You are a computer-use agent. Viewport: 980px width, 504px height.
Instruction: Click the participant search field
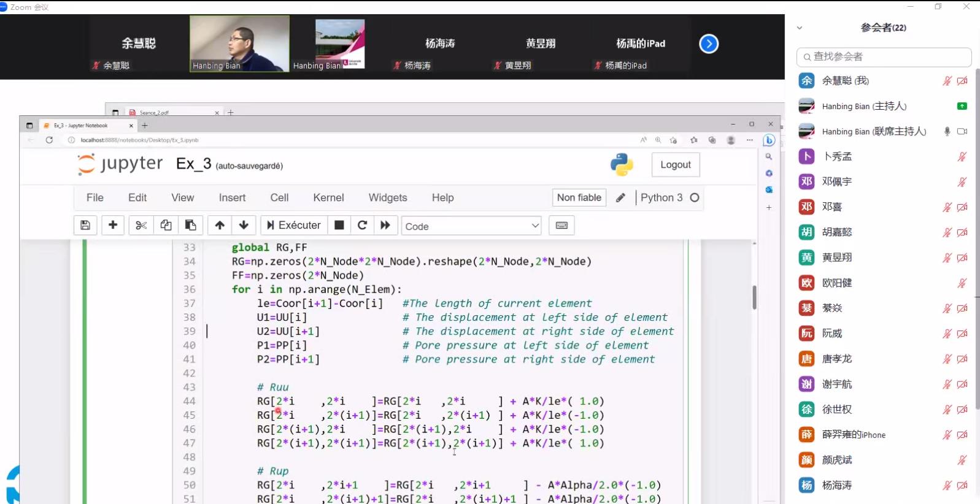(884, 57)
